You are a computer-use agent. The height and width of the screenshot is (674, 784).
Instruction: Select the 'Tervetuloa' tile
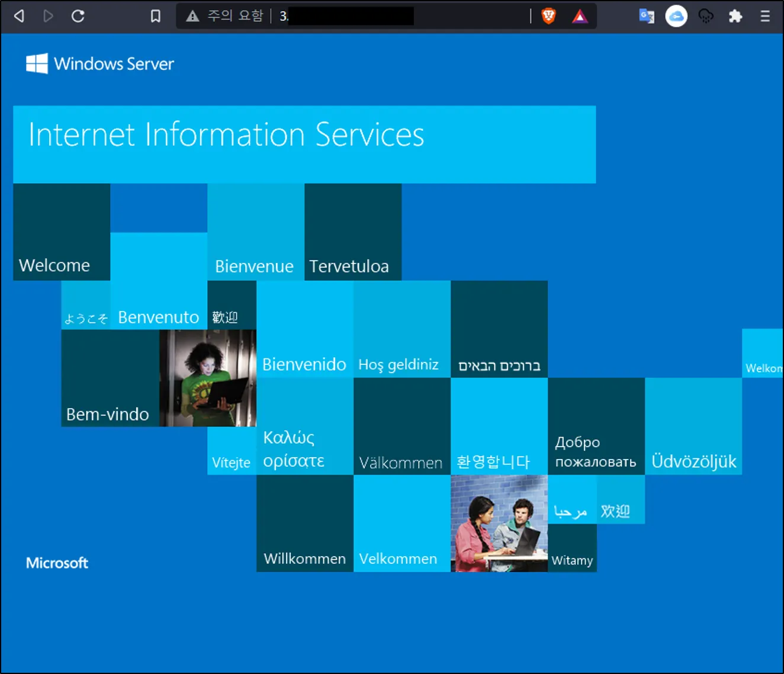click(353, 232)
